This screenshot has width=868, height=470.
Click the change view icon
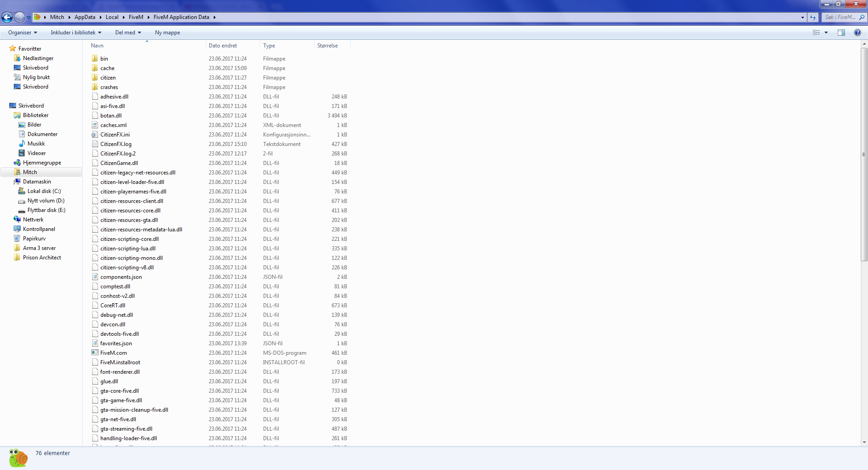(816, 33)
